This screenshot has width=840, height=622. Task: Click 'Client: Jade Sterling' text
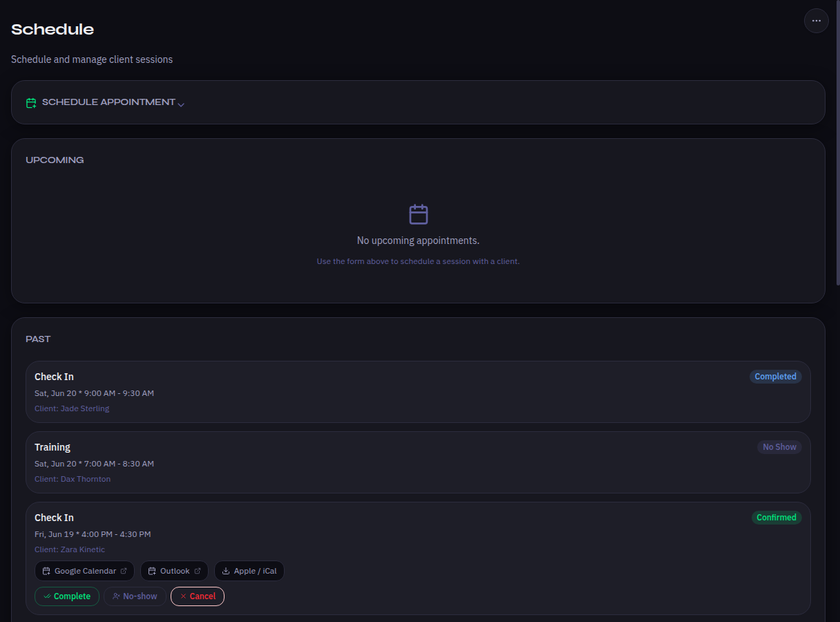pyautogui.click(x=72, y=408)
